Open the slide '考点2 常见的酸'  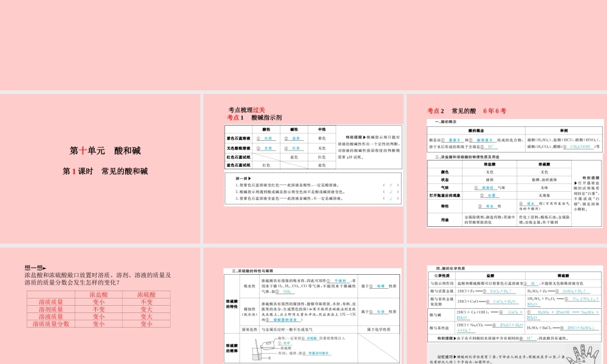pyautogui.click(x=507, y=169)
